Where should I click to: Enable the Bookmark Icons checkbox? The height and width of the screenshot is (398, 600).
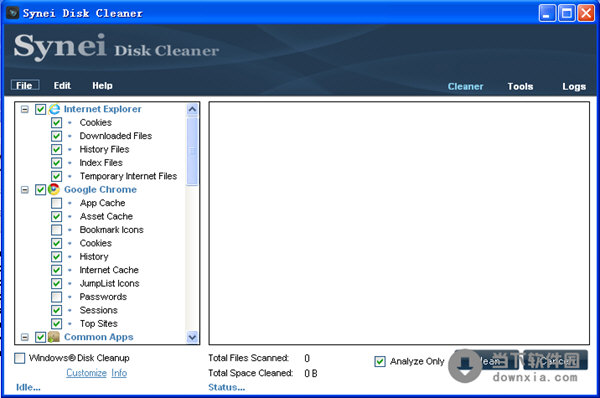pos(57,230)
